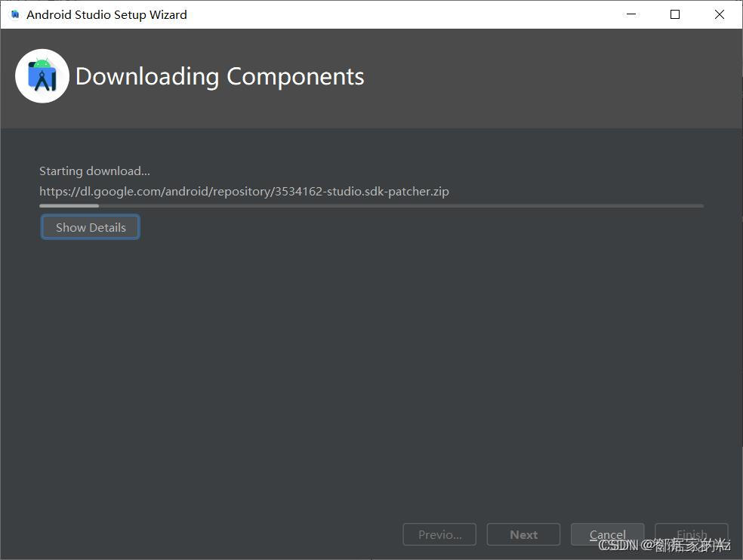Image resolution: width=743 pixels, height=560 pixels.
Task: Minimize the Setup Wizard window
Action: point(631,14)
